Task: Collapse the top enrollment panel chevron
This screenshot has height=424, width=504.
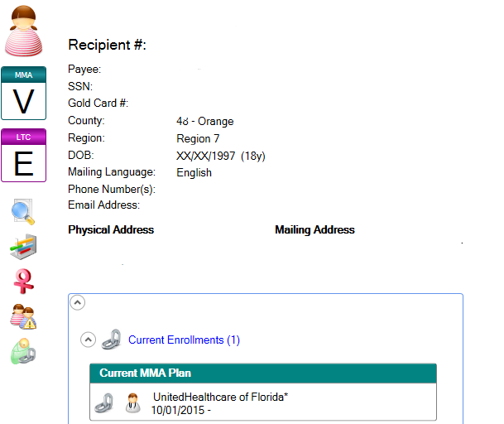Action: pos(77,303)
